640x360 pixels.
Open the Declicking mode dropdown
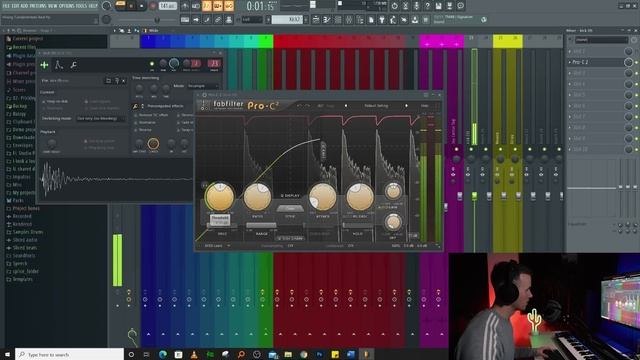point(100,118)
